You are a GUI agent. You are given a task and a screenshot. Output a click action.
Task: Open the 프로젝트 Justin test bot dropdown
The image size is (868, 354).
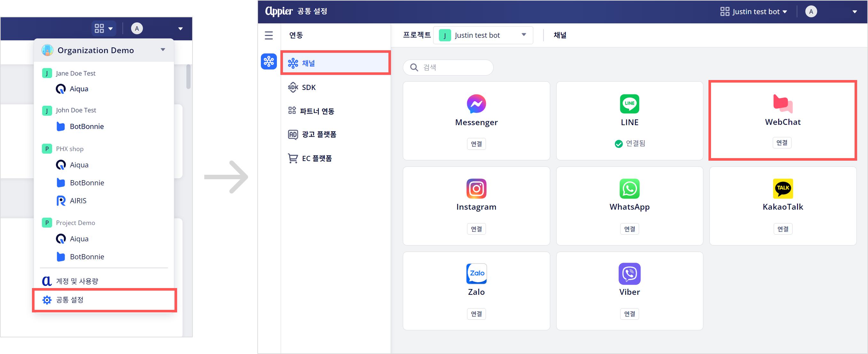coord(483,35)
